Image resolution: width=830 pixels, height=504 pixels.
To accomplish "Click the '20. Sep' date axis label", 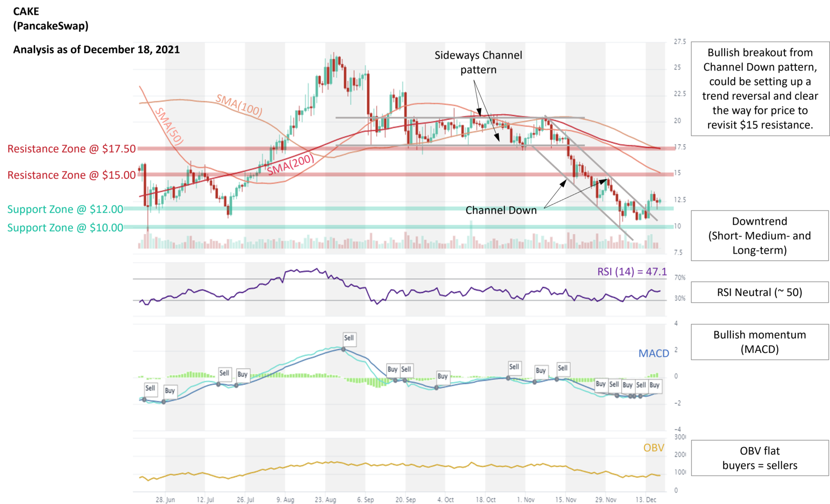I will tap(405, 499).
